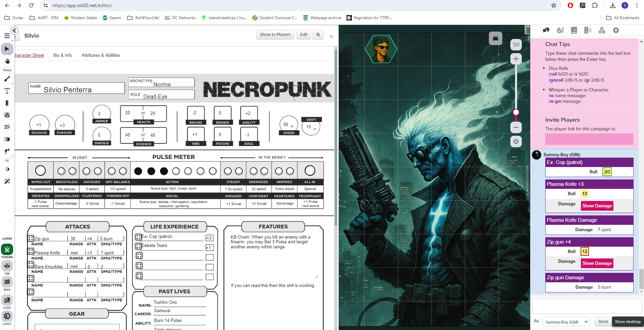Reload the browser page
This screenshot has height=330, width=644.
(x=31, y=5)
